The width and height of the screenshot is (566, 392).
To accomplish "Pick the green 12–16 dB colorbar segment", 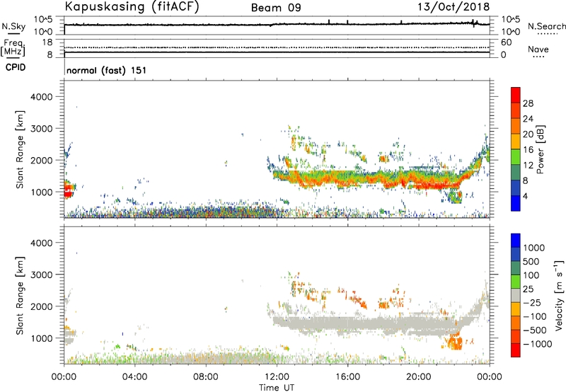I will click(516, 157).
